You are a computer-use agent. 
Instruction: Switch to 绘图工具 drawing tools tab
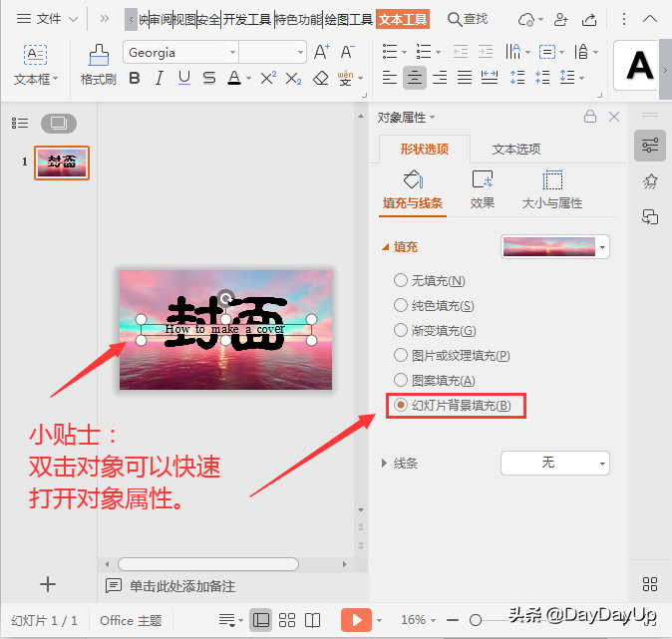[348, 19]
